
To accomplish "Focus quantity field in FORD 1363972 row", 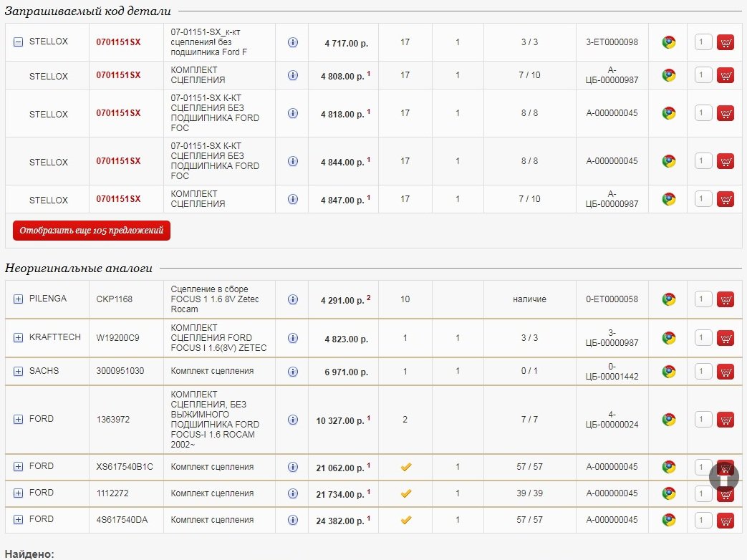I will [x=703, y=419].
